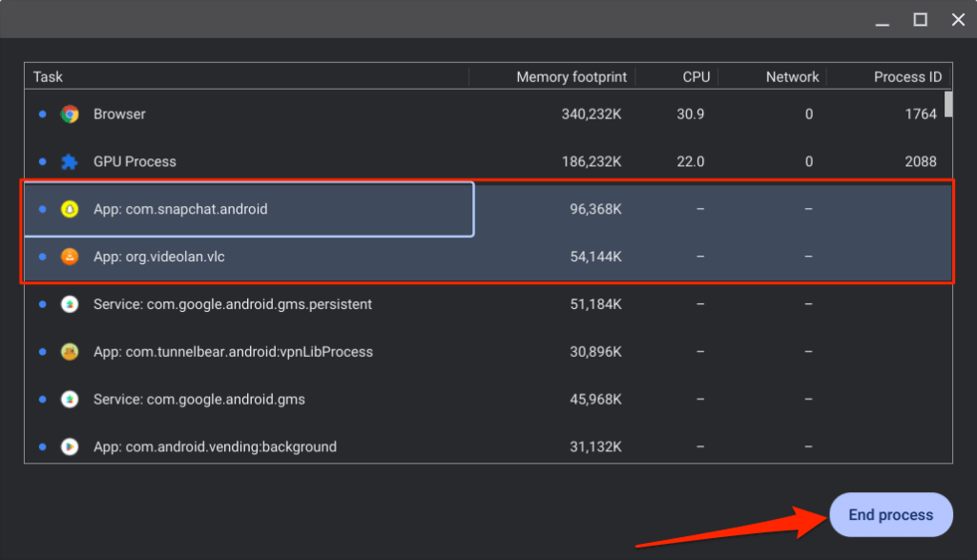Click the VLC cone icon
The width and height of the screenshot is (977, 560).
click(69, 257)
